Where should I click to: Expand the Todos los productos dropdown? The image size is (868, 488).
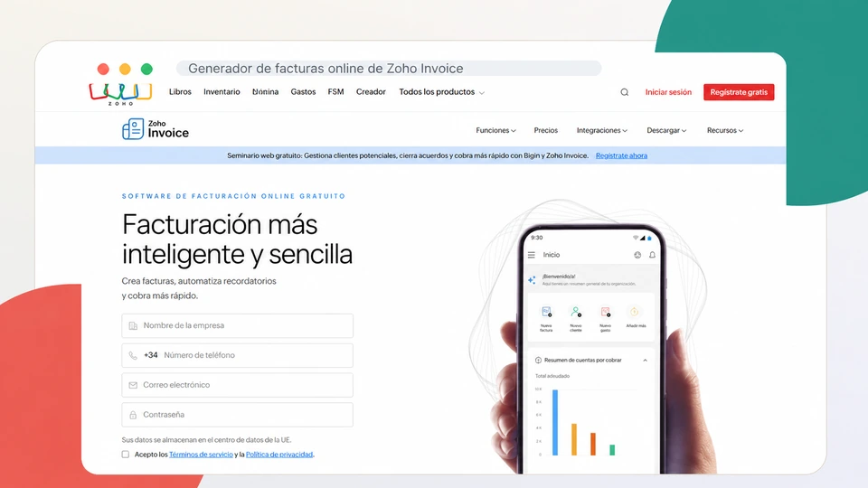[442, 92]
